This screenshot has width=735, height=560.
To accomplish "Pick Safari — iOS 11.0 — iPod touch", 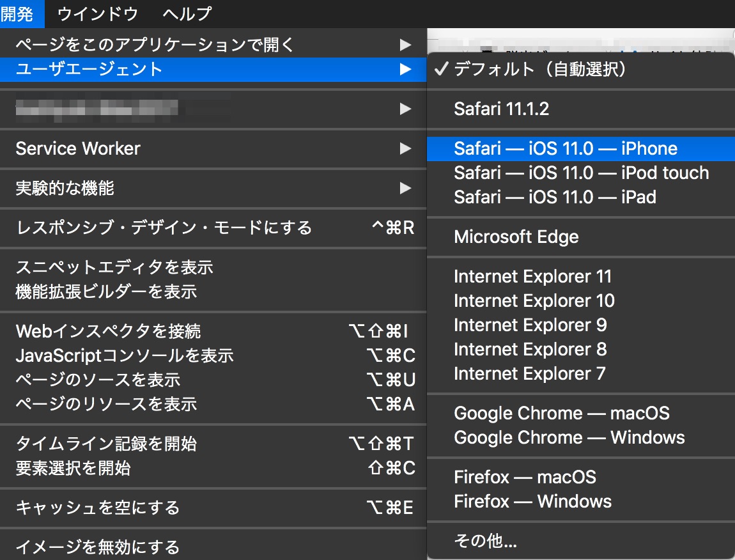I will click(x=581, y=173).
